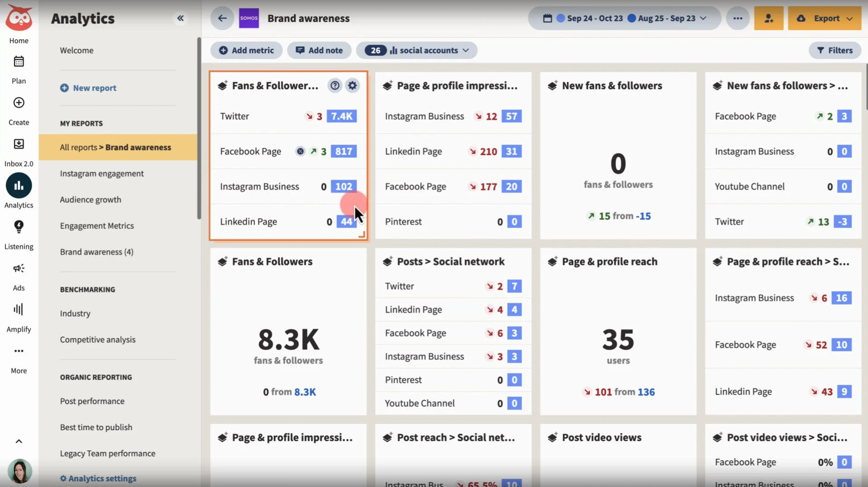Click Youtube Channel row in Posts tile
This screenshot has width=868, height=487.
click(453, 403)
